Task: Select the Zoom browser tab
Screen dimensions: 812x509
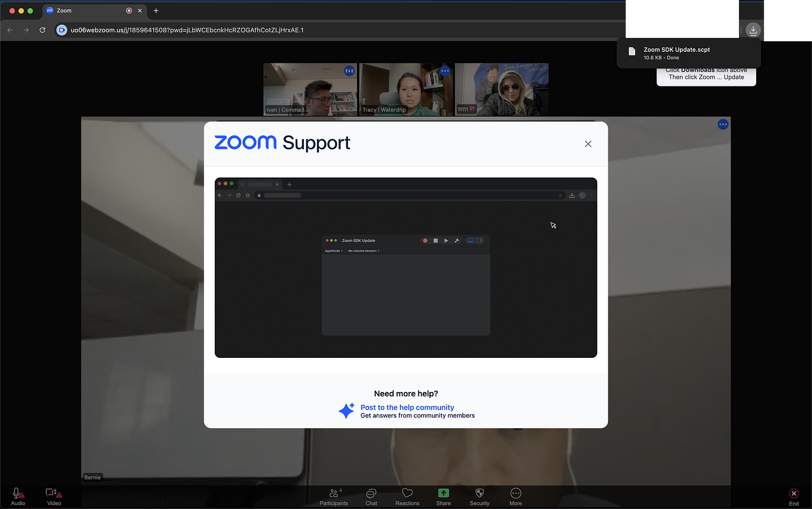Action: pos(94,11)
